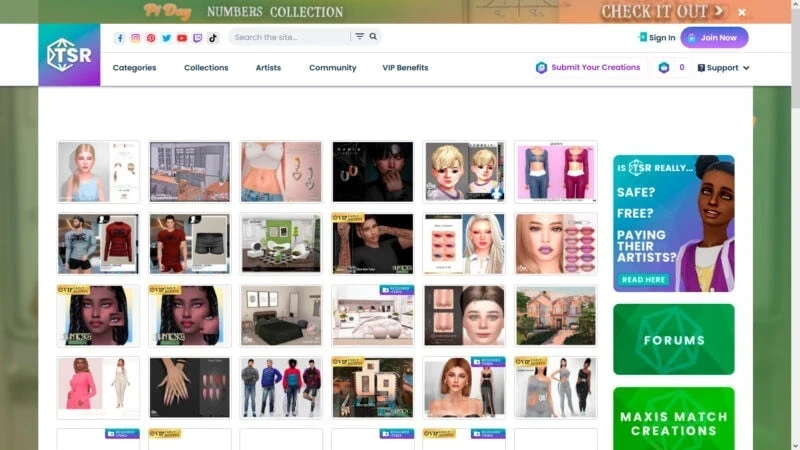Close the Pi Day banner
The image size is (800, 450).
[x=742, y=12]
